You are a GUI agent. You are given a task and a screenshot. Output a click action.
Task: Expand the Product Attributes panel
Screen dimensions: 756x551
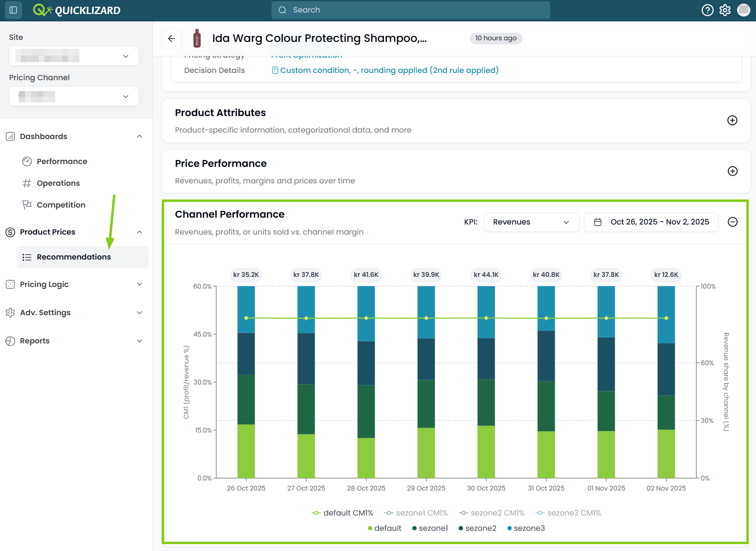tap(732, 120)
